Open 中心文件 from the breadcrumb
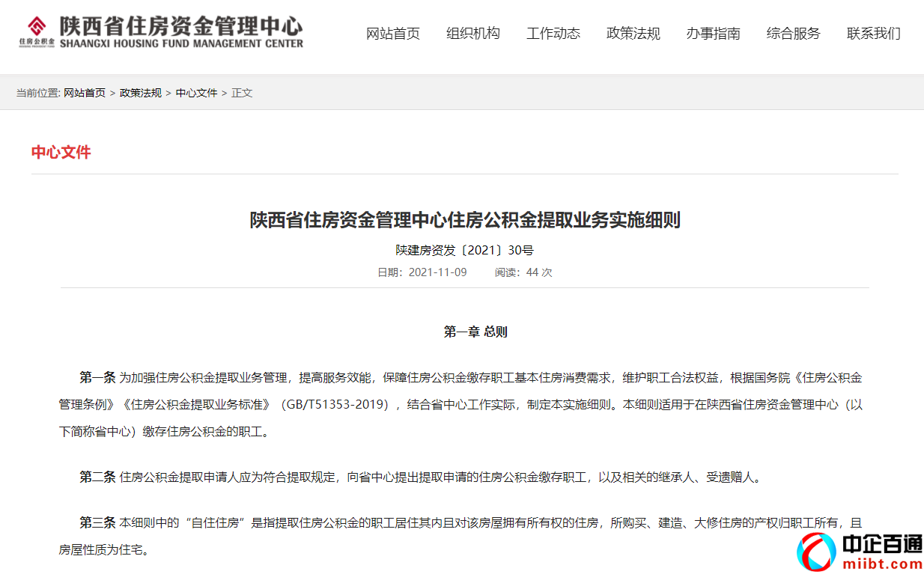 click(196, 93)
